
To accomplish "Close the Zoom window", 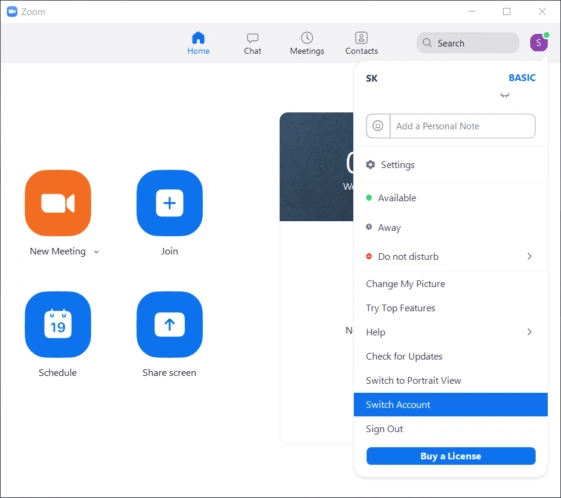I will tap(542, 11).
